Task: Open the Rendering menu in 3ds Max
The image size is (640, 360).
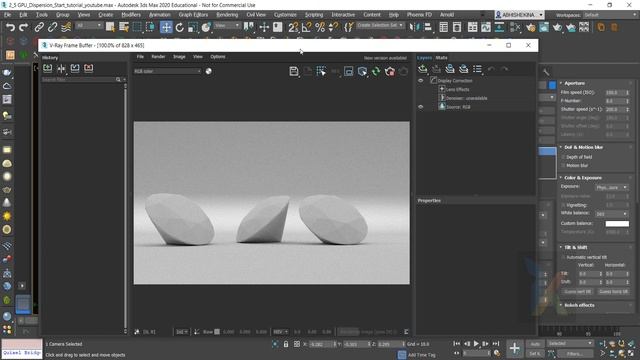Action: tap(227, 15)
